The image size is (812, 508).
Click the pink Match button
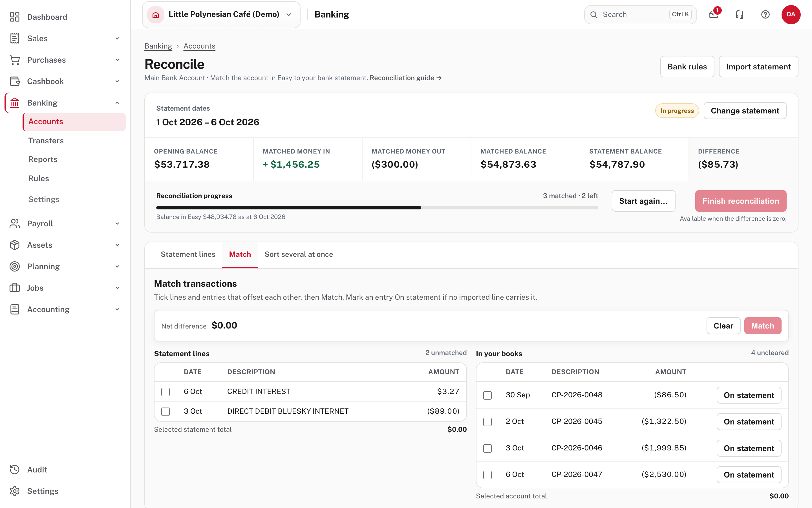(763, 326)
